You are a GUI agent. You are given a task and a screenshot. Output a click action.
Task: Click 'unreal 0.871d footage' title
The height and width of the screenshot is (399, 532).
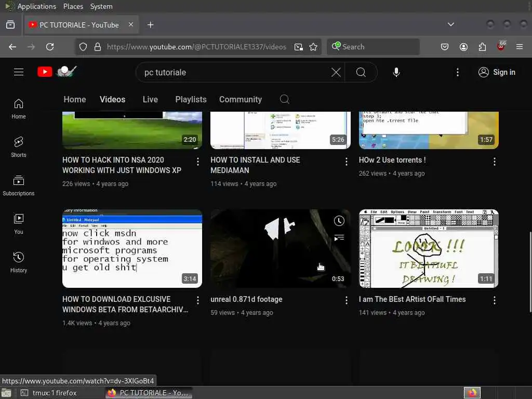[x=246, y=299]
